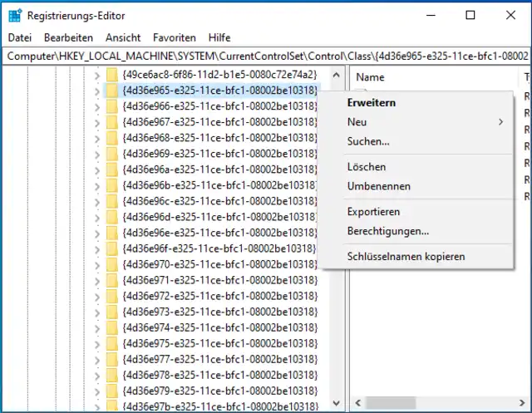Select the {4d36e975-e325-11ce-bfc1-08002be10318} key label
The height and width of the screenshot is (413, 532).
[219, 344]
